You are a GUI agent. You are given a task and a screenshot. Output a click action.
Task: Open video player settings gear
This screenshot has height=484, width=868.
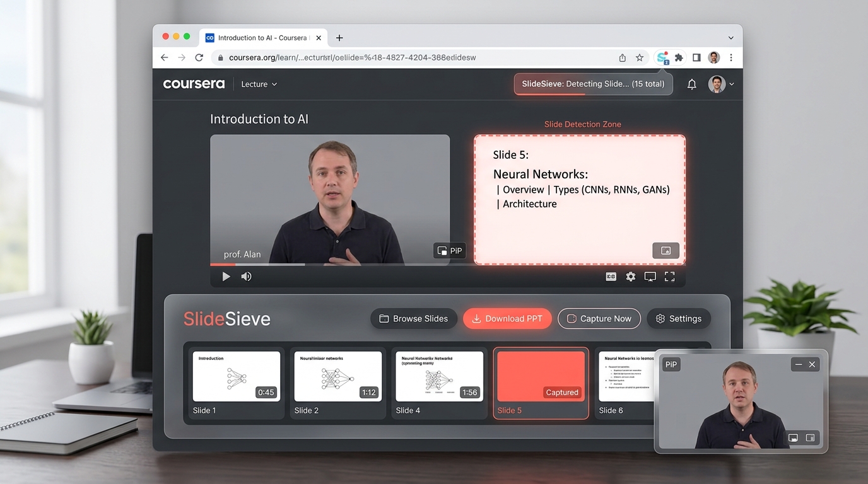tap(630, 276)
